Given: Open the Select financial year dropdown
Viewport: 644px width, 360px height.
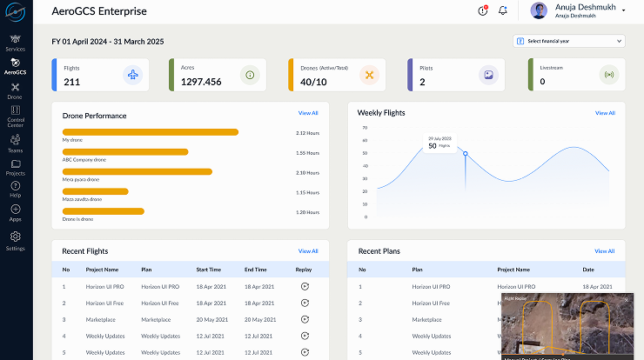Looking at the screenshot, I should [569, 41].
